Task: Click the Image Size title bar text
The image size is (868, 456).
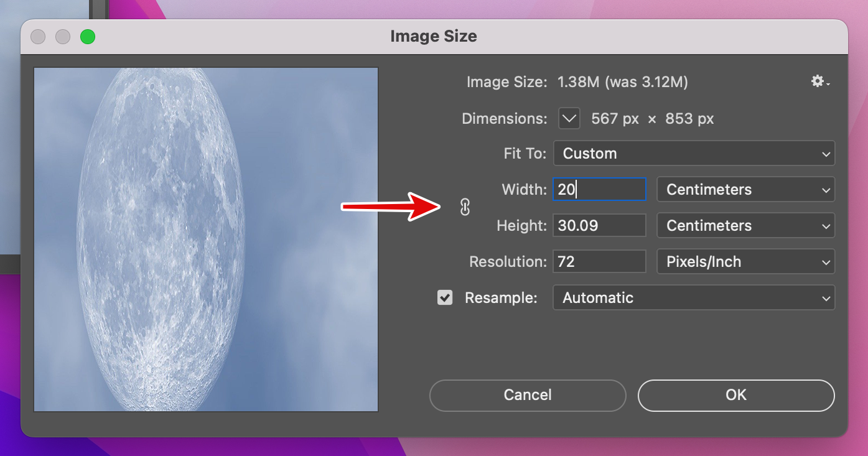Action: (x=434, y=36)
